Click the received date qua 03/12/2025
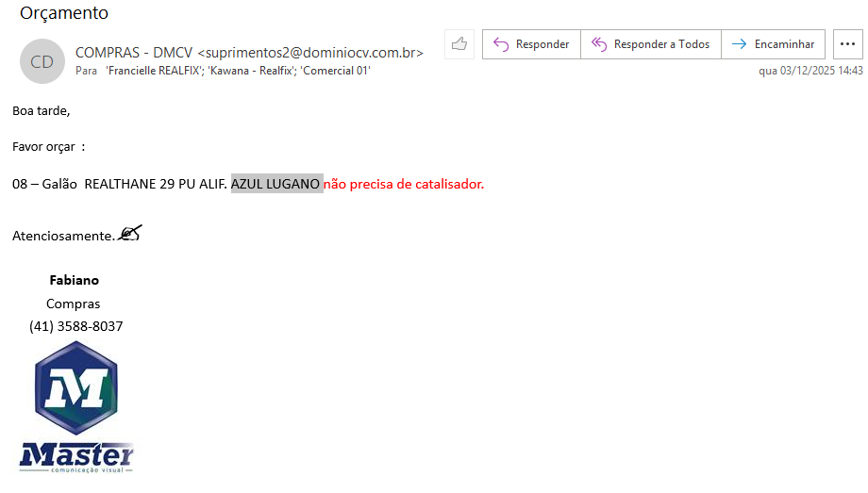 tap(810, 71)
